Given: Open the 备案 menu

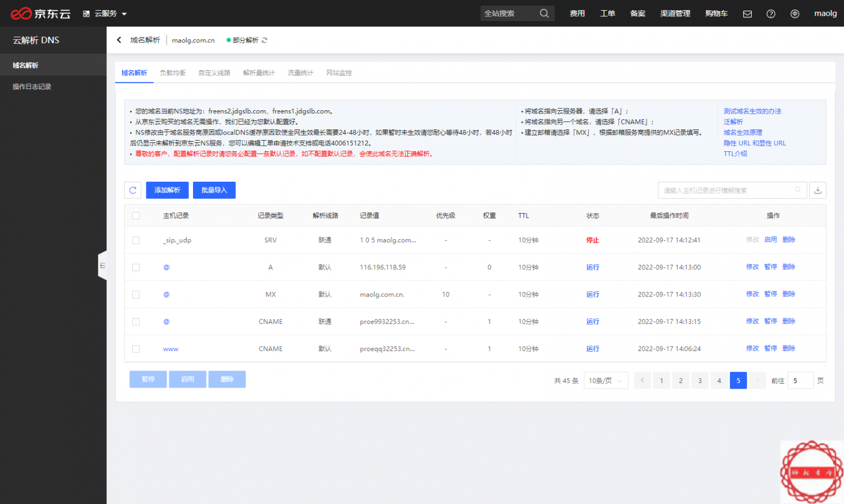Looking at the screenshot, I should (638, 13).
